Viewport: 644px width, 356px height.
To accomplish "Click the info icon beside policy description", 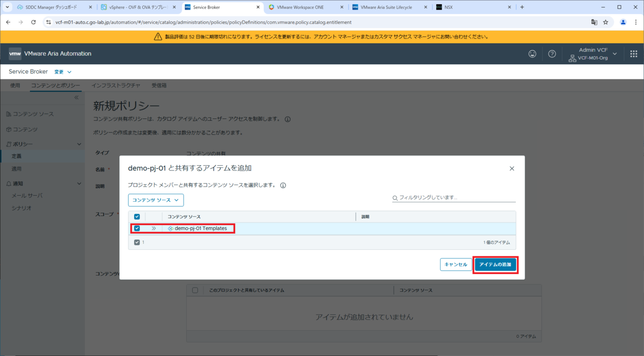I will 288,119.
